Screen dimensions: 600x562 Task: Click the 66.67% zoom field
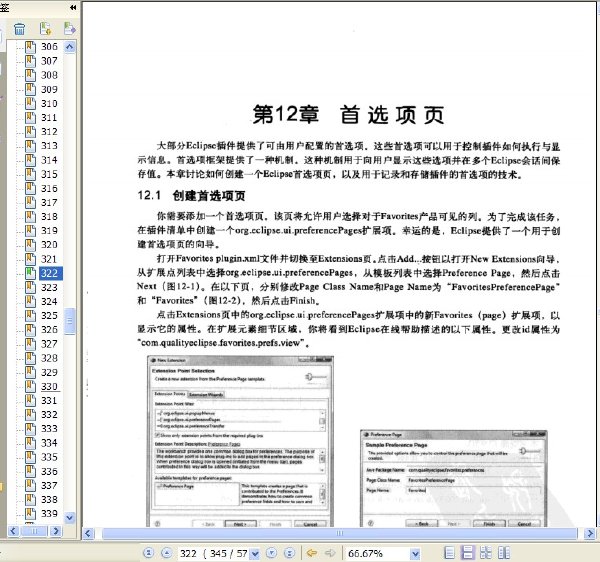point(377,554)
